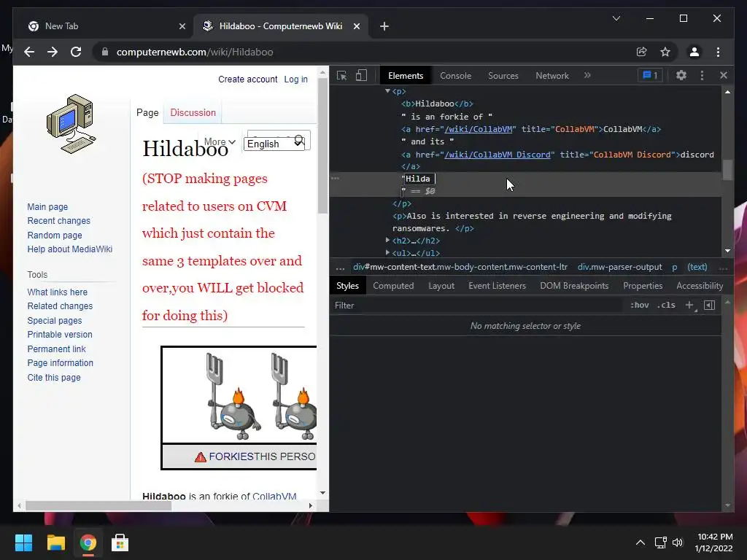Open the wiki Discussion tab
The image size is (747, 560).
click(x=193, y=112)
